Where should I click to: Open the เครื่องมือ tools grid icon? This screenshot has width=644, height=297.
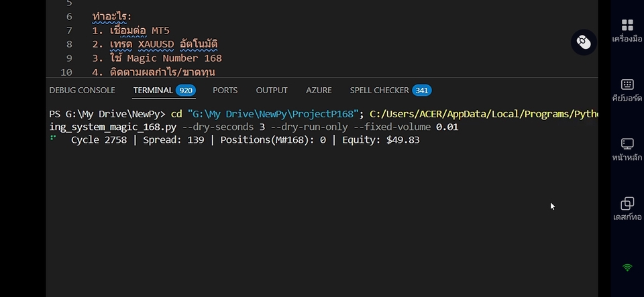click(x=627, y=25)
